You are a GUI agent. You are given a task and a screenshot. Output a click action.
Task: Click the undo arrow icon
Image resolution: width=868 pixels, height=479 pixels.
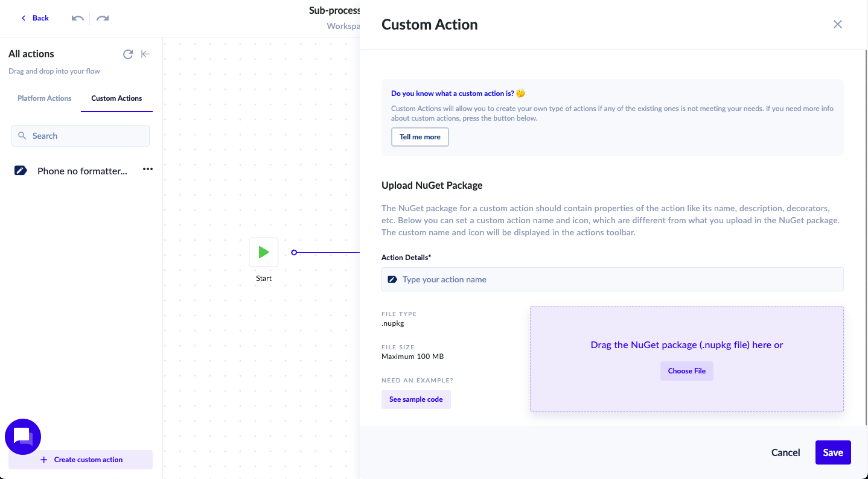pos(78,18)
